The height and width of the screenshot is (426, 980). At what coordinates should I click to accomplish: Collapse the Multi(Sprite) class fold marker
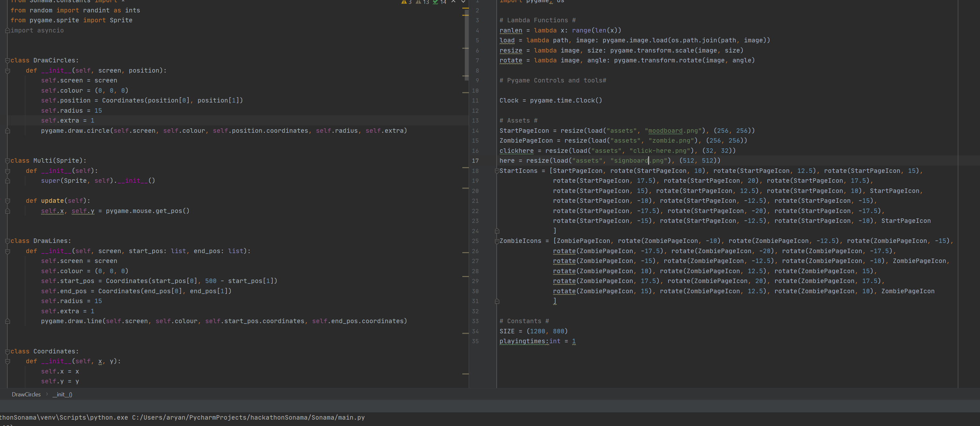7,161
